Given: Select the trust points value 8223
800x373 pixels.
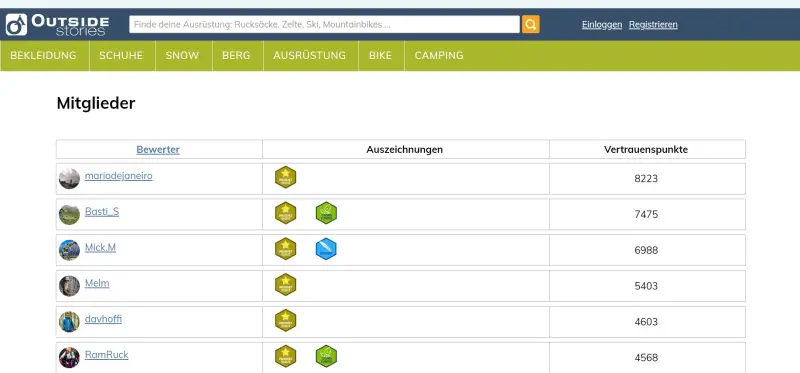Looking at the screenshot, I should point(646,179).
